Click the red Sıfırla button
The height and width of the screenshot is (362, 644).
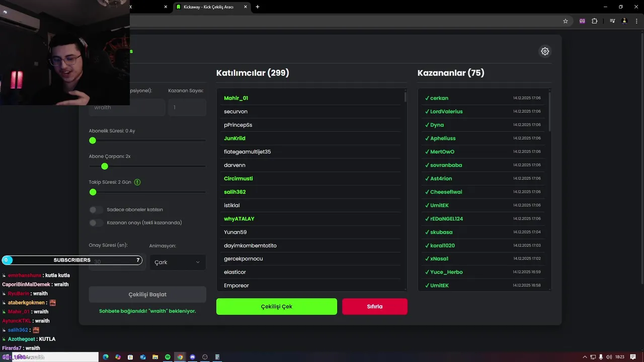[x=375, y=307]
